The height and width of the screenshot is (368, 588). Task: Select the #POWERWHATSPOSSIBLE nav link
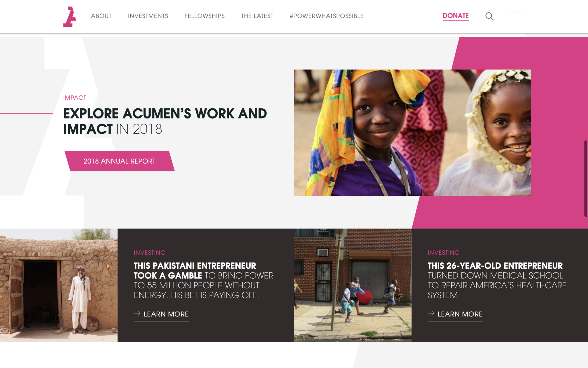[326, 16]
